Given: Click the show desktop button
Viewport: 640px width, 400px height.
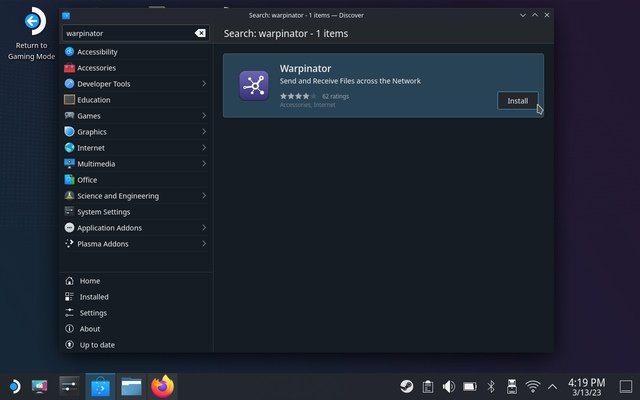Looking at the screenshot, I should [x=626, y=386].
